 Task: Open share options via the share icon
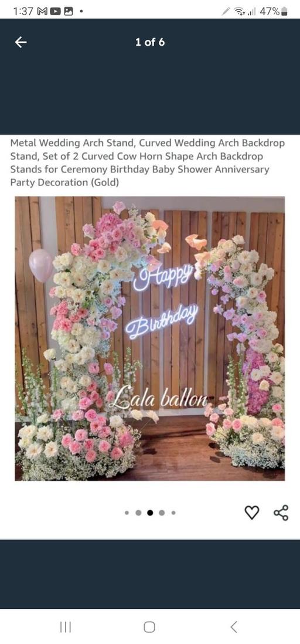[281, 513]
